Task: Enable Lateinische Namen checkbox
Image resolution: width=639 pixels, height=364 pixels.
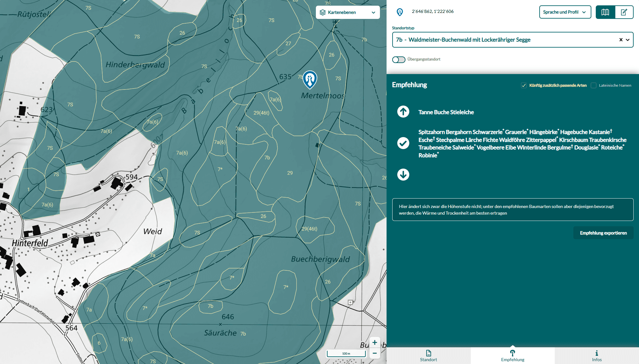Action: 594,85
